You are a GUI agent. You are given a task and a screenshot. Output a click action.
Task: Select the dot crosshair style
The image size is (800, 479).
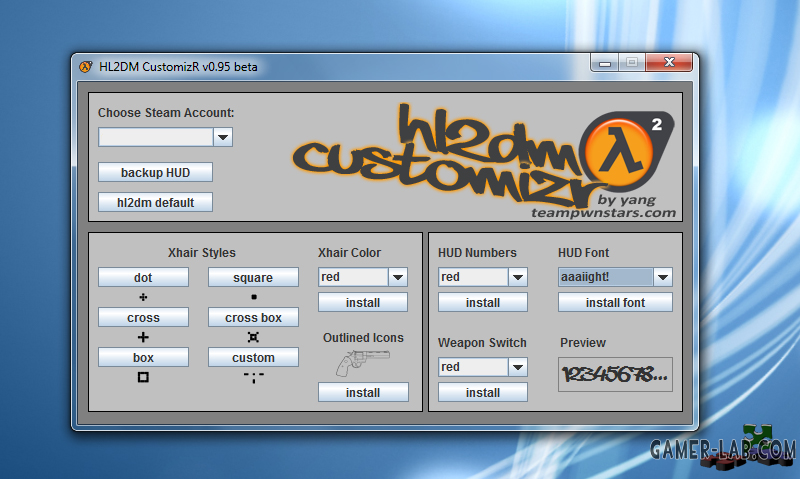(143, 278)
